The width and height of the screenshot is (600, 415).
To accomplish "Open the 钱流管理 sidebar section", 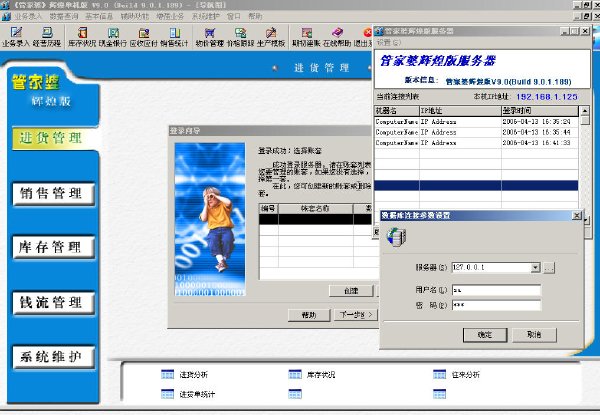I will point(54,303).
